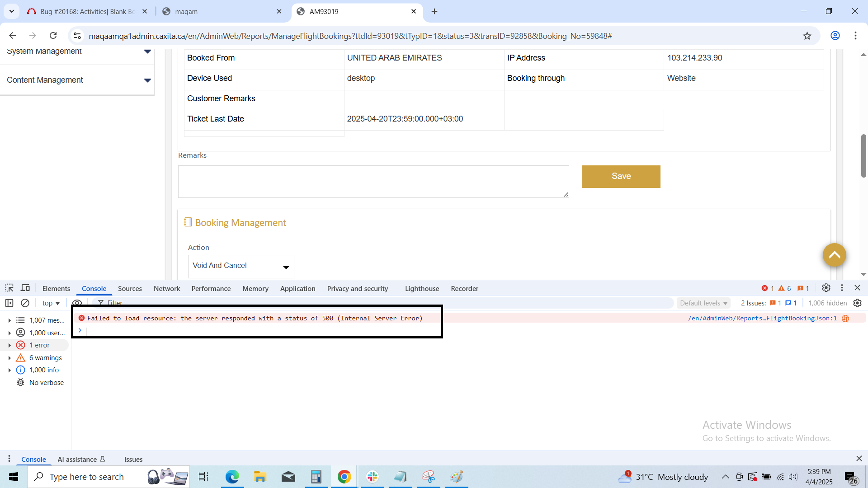Open console settings gear icon

(858, 303)
